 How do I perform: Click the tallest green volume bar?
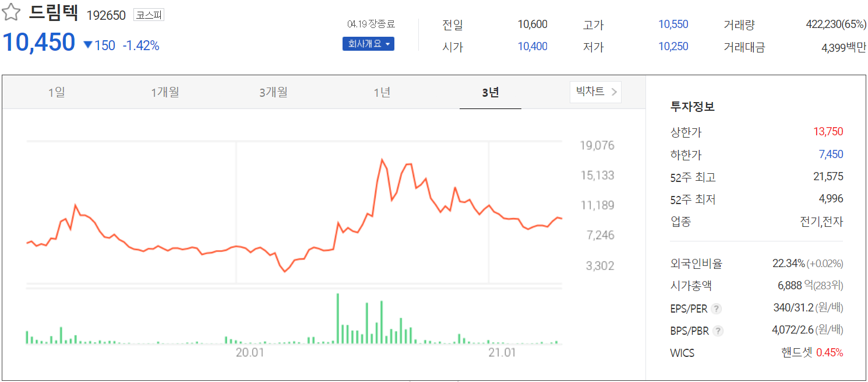pos(338,318)
